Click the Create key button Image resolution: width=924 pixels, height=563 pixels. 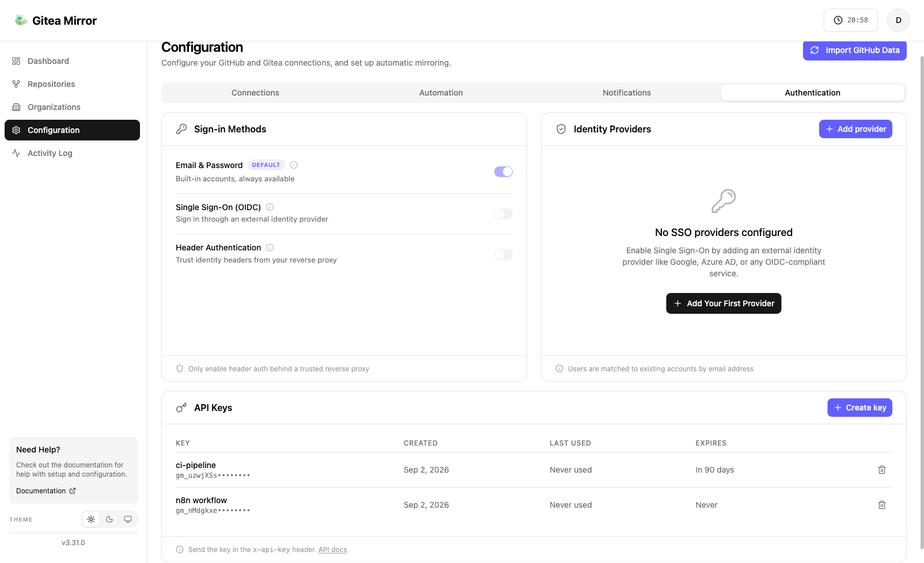859,408
